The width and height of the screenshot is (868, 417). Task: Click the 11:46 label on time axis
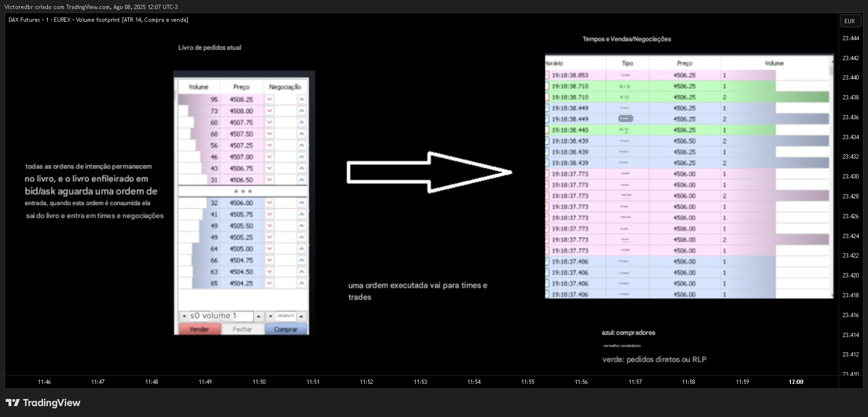(44, 382)
